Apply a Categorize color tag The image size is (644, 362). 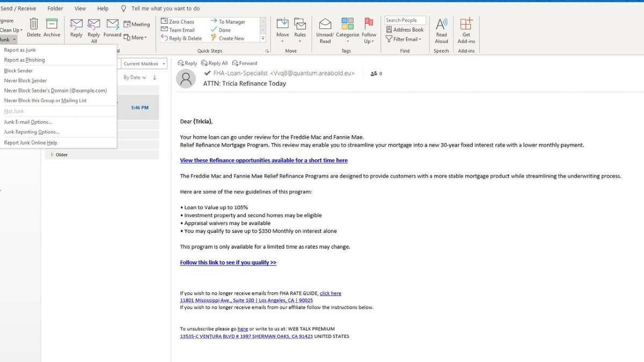tap(347, 29)
